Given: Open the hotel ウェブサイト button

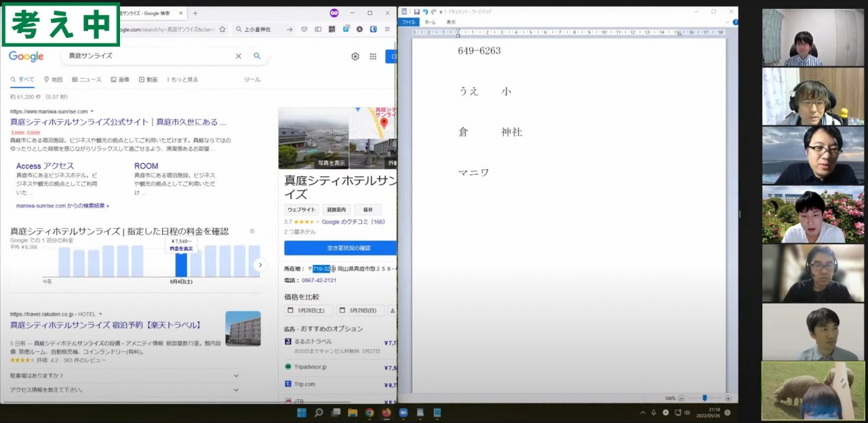Looking at the screenshot, I should point(302,210).
